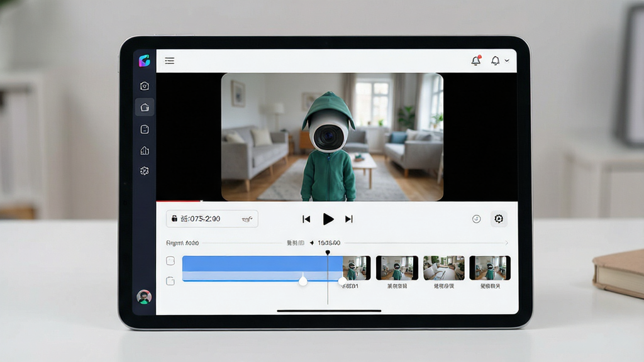Select the last clip thumbnail in the timeline
644x362 pixels.
(x=490, y=268)
